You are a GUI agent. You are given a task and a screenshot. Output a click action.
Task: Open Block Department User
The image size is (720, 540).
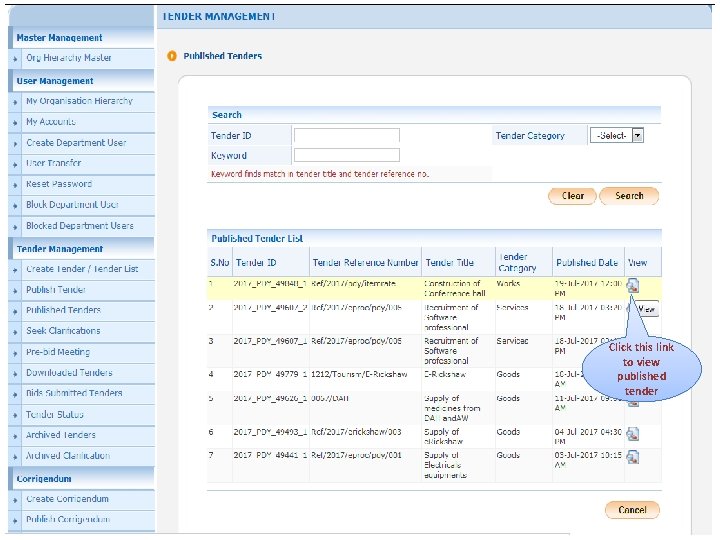pyautogui.click(x=73, y=205)
